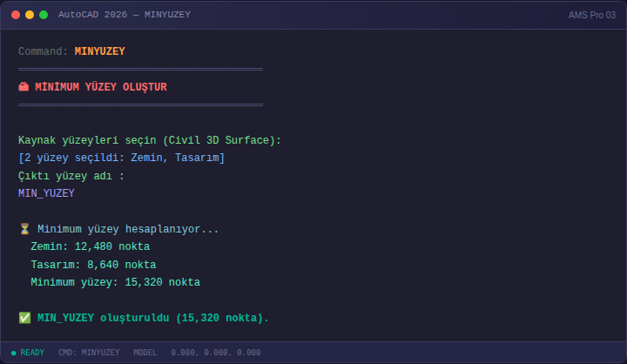Click the mountain icon beside MİNİMUM YÜZEY OLUŞTUR

(x=24, y=87)
